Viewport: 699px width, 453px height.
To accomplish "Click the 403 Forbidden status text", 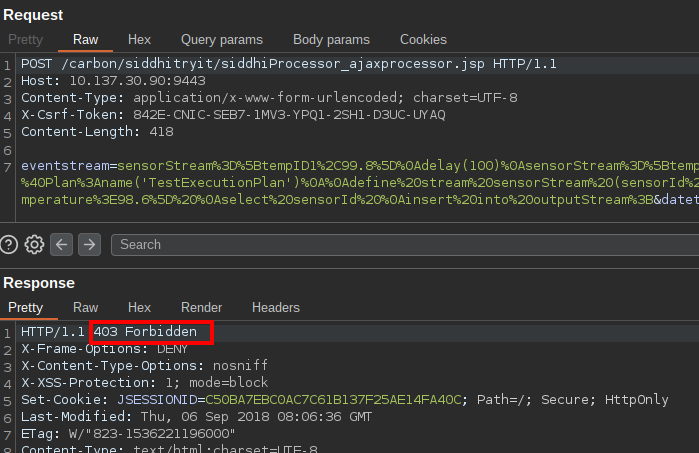I will click(x=151, y=332).
